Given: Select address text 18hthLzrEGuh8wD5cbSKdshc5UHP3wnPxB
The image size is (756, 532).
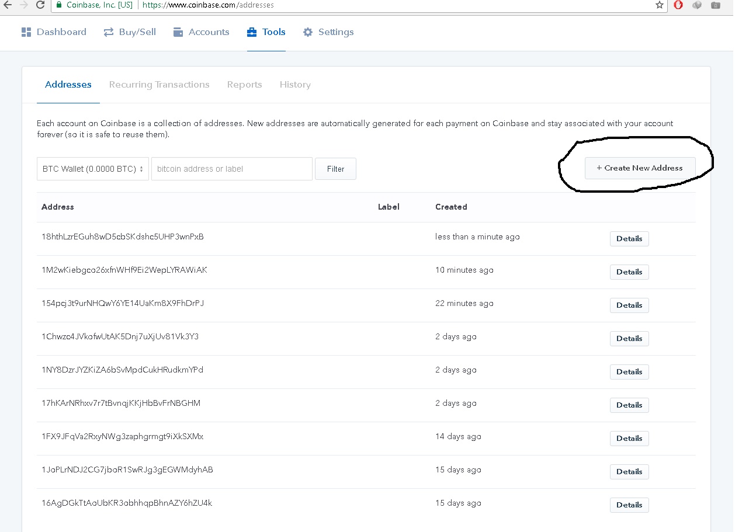Looking at the screenshot, I should point(123,237).
